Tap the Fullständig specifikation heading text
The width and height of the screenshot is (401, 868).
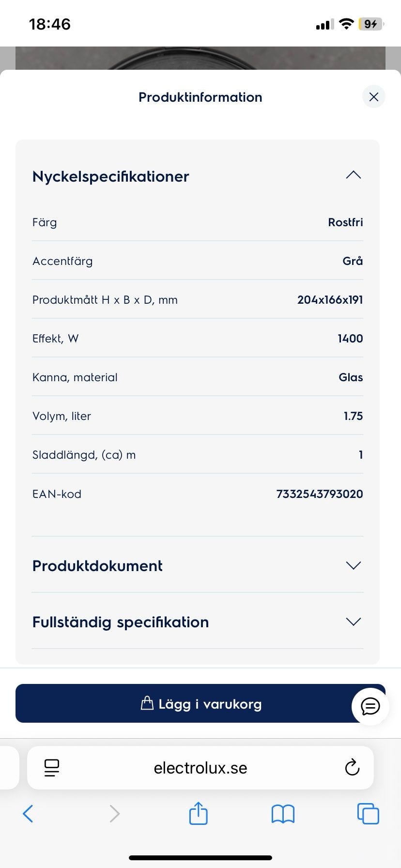(121, 622)
